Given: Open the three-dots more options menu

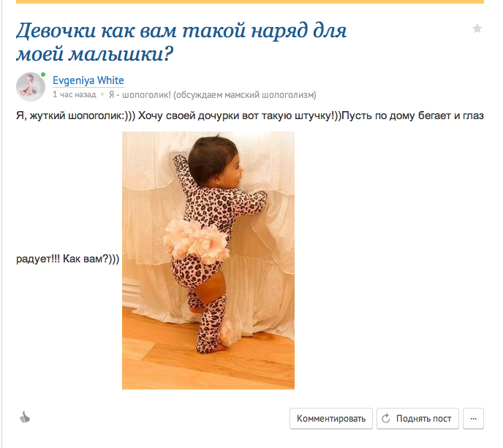Looking at the screenshot, I should (x=473, y=419).
